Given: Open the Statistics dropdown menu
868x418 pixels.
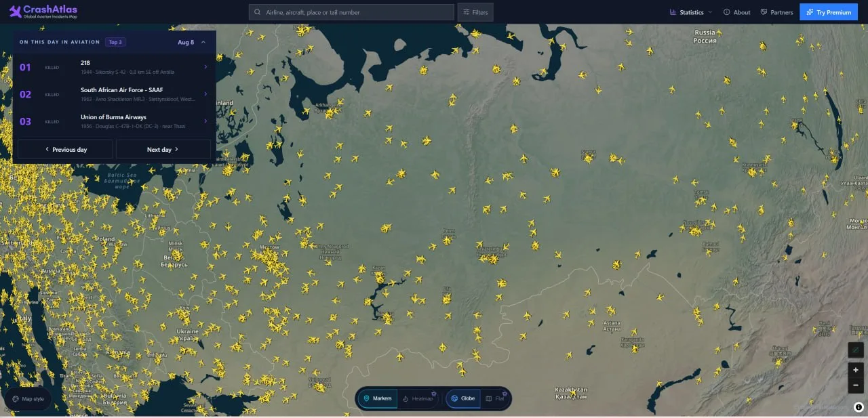Looking at the screenshot, I should [690, 12].
